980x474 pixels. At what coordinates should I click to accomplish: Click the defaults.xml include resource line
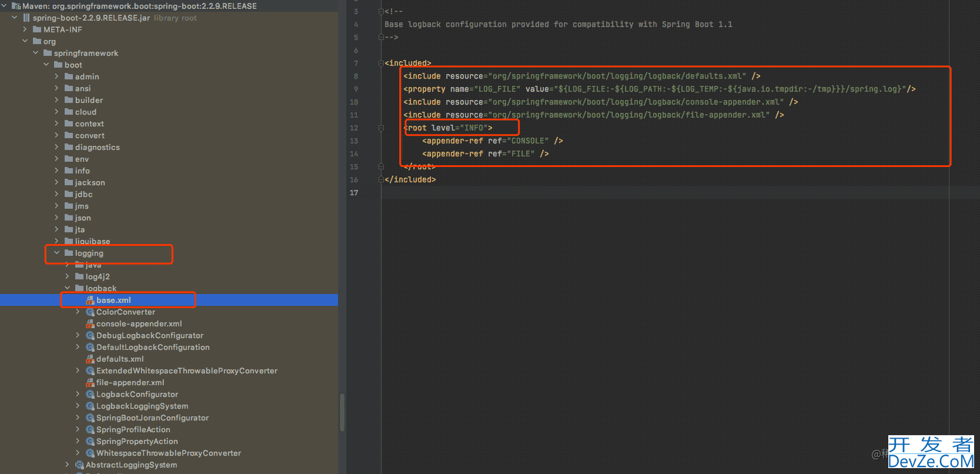[x=582, y=76]
